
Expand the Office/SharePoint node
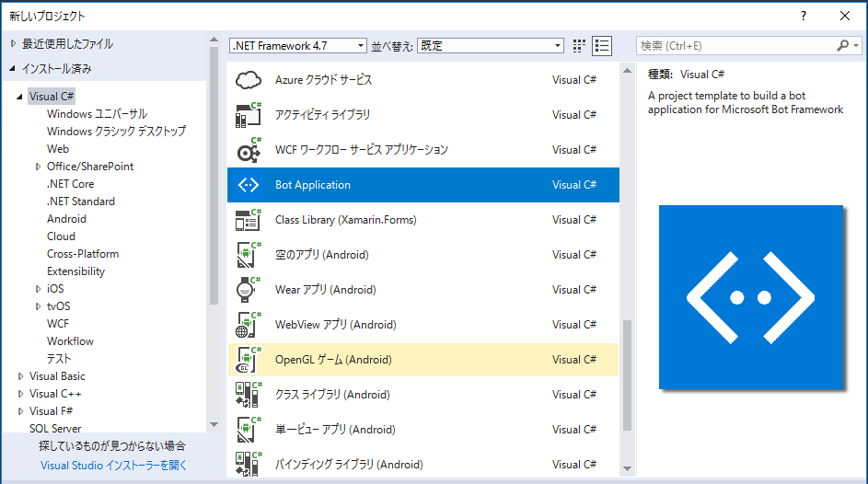pos(38,167)
